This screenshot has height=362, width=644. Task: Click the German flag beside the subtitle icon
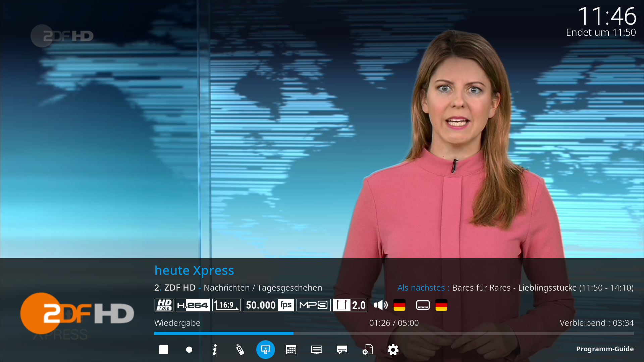coord(441,305)
